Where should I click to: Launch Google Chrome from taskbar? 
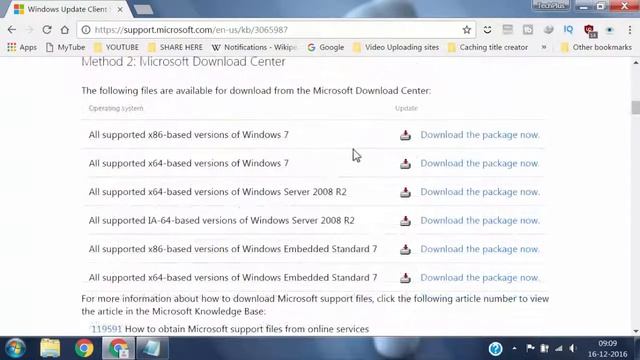pyautogui.click(x=84, y=348)
